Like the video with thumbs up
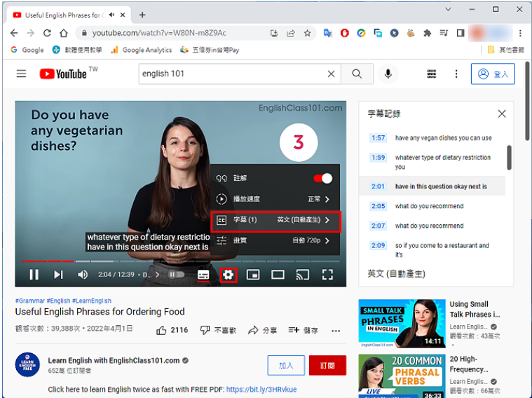This screenshot has height=398, width=532. pyautogui.click(x=172, y=330)
